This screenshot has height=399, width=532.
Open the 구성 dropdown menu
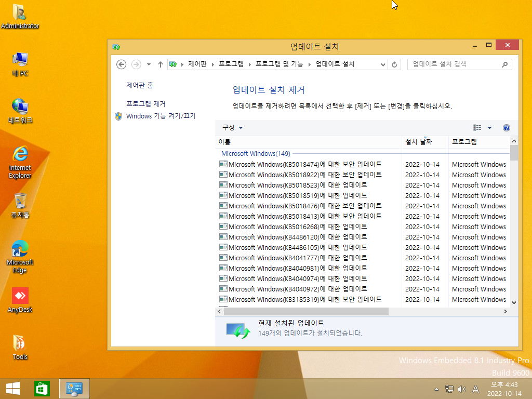click(232, 128)
